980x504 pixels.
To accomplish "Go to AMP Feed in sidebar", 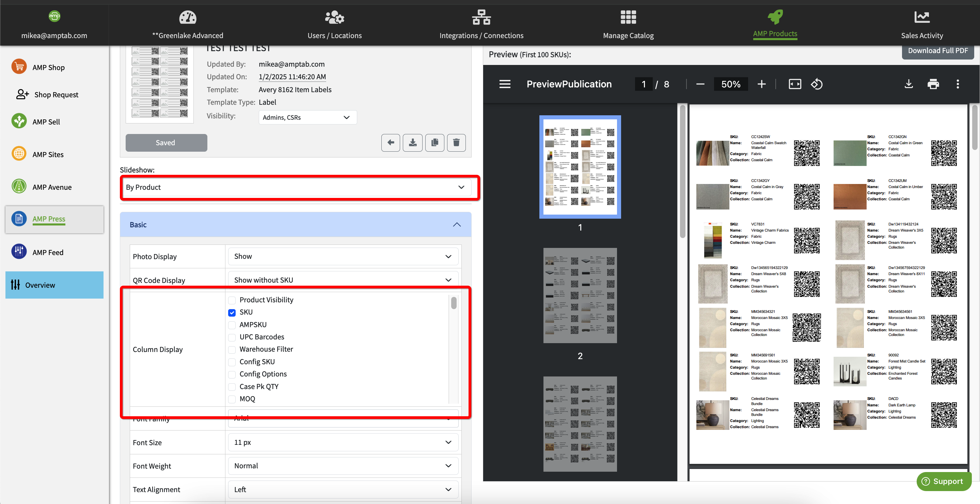I will click(48, 252).
